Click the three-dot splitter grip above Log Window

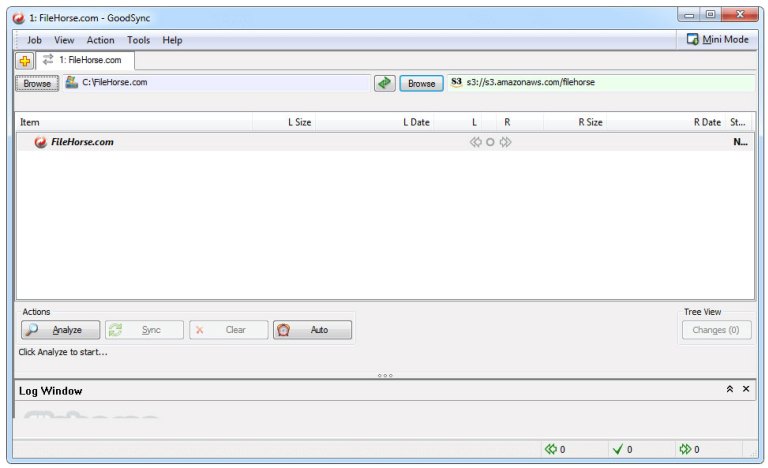point(385,375)
